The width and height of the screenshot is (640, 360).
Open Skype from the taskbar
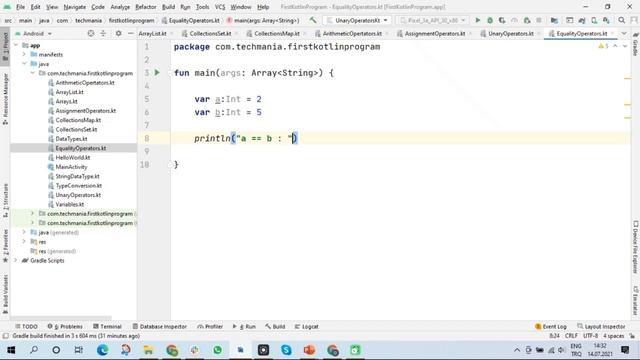coord(286,350)
